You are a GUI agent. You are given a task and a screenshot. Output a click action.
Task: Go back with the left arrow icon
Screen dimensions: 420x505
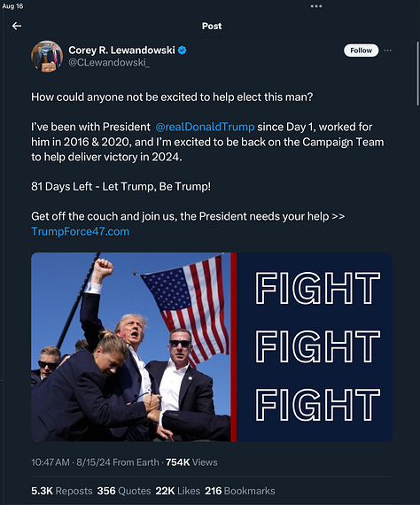(x=17, y=26)
